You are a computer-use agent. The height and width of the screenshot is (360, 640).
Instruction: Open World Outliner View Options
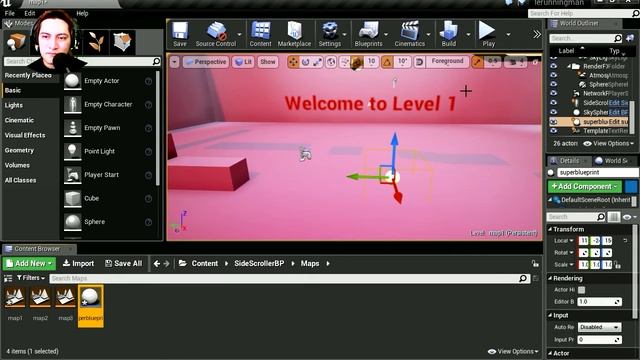609,144
